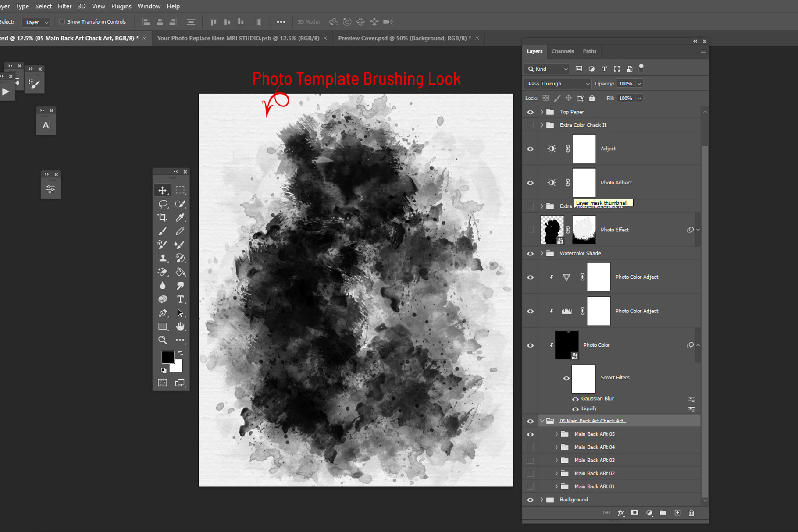Select the Move tool
The width and height of the screenshot is (798, 532).
[162, 190]
